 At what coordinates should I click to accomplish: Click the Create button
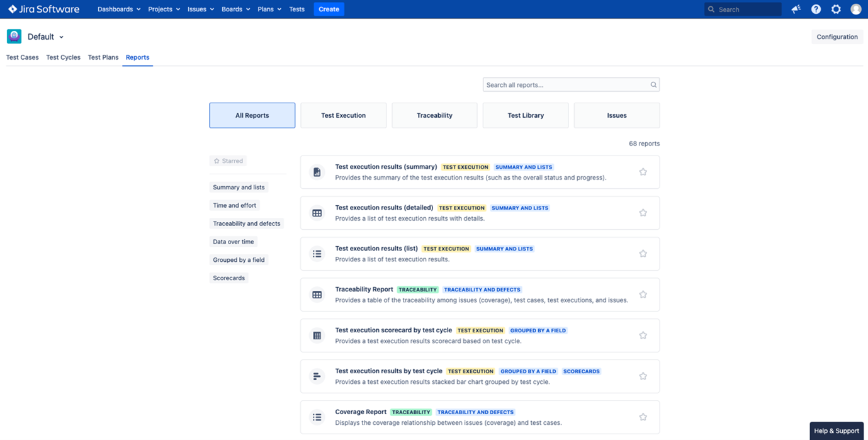[329, 9]
